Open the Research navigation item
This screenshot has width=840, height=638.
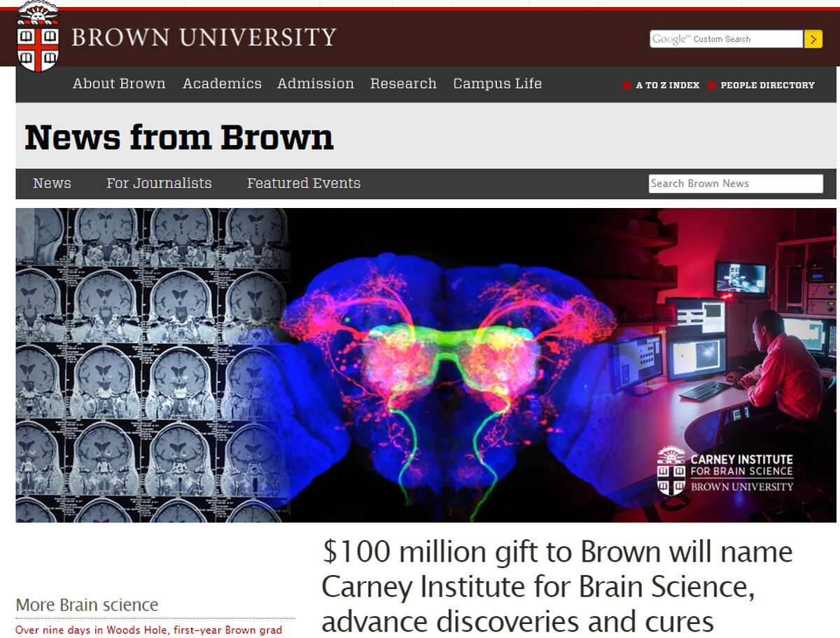(403, 84)
